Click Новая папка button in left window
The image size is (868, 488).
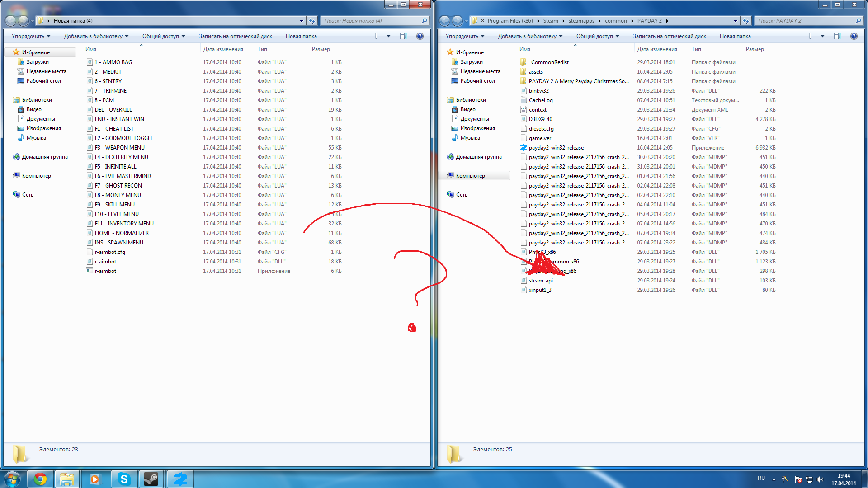(x=301, y=36)
